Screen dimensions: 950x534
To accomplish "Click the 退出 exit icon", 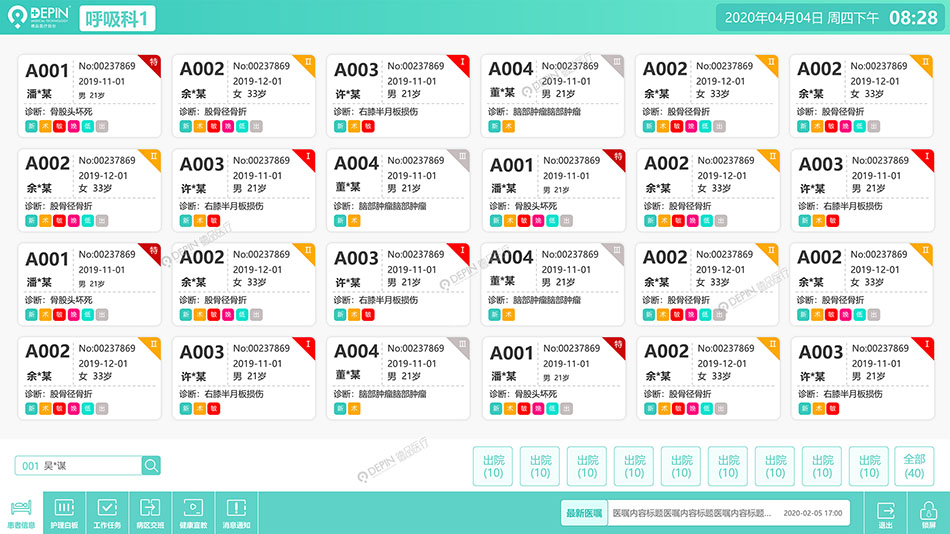I will point(885,512).
